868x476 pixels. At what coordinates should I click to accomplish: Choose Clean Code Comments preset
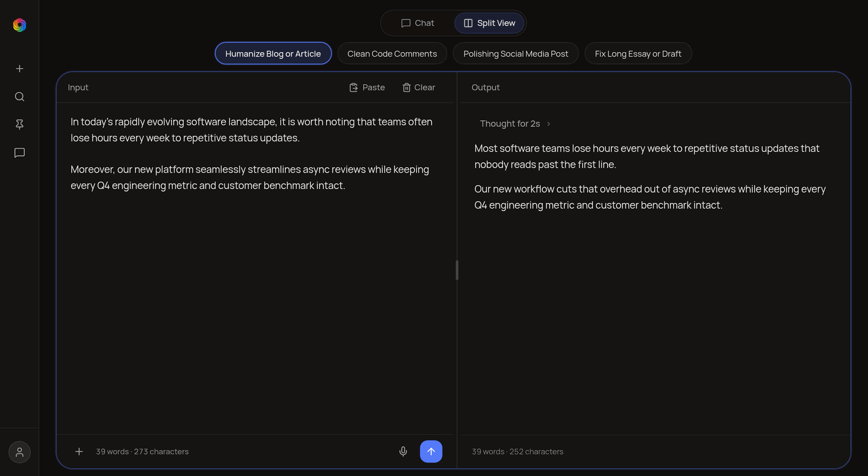392,54
